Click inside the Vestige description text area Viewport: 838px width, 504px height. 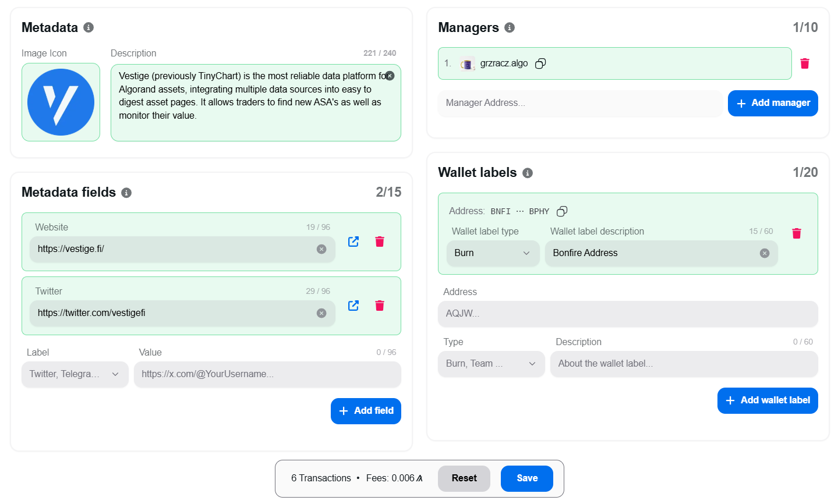coord(256,102)
